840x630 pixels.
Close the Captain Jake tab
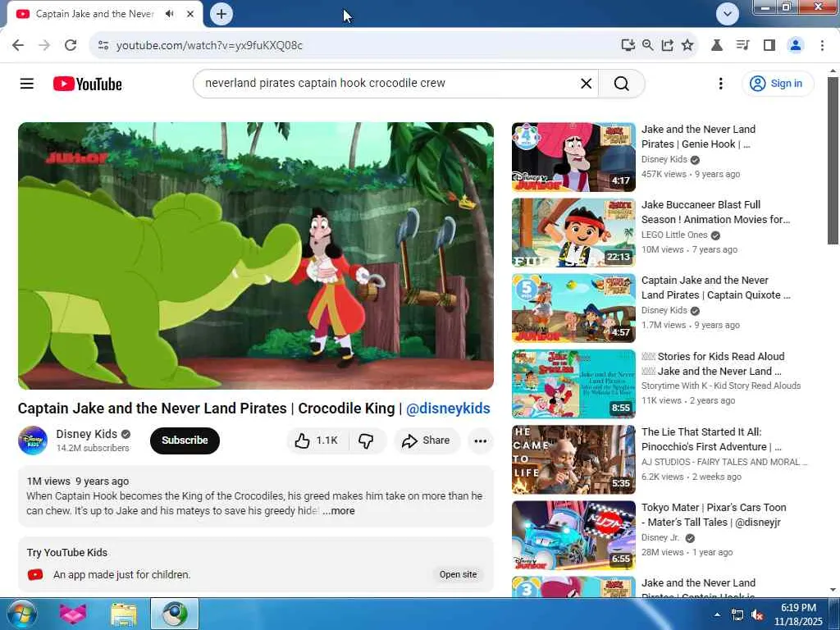coord(190,14)
